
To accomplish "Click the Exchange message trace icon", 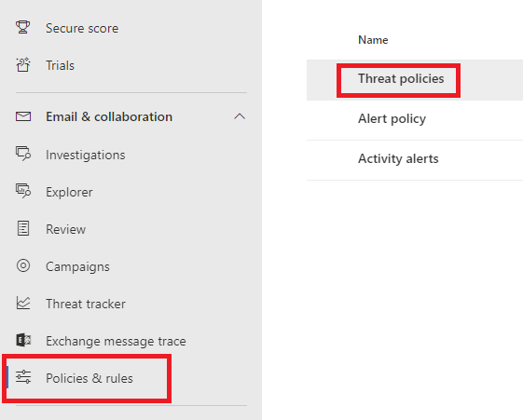I will [x=23, y=340].
